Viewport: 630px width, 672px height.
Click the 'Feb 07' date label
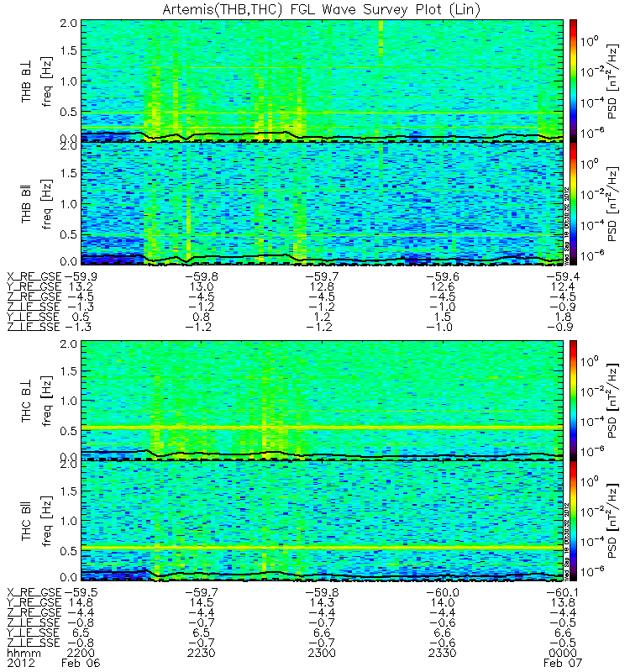pyautogui.click(x=563, y=663)
